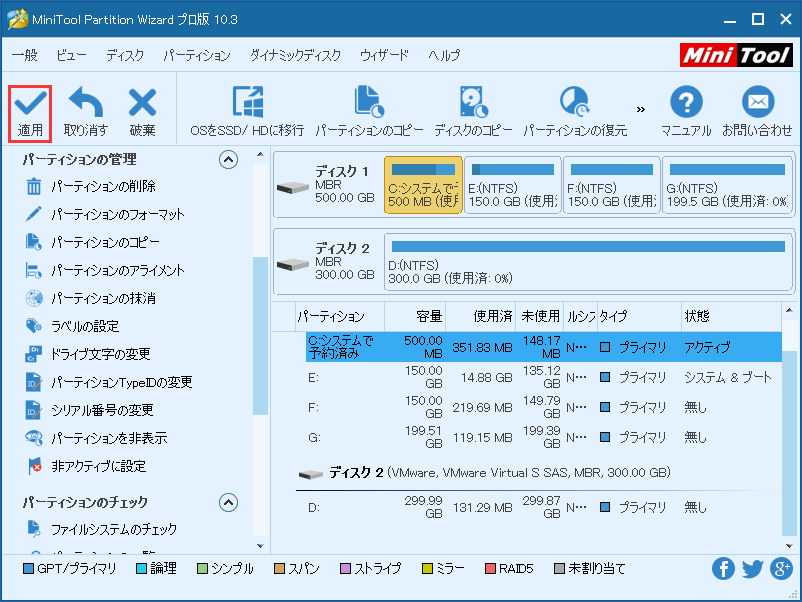This screenshot has width=802, height=602.
Task: Click the 取り消す (Undo) arrow icon
Action: pyautogui.click(x=86, y=102)
